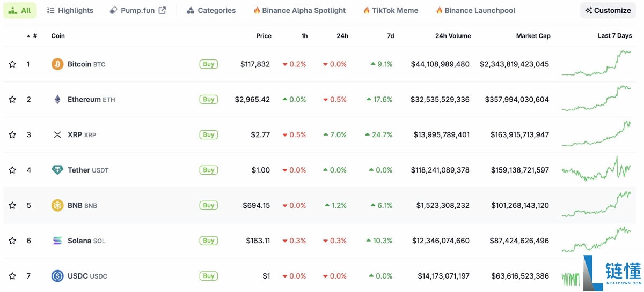
Task: Favorite Bitcoin with its star icon
Action: (x=12, y=64)
